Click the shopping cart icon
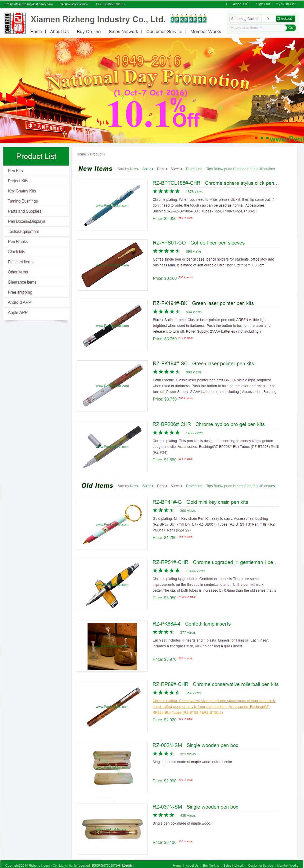This screenshot has height=868, width=304. [x=258, y=19]
